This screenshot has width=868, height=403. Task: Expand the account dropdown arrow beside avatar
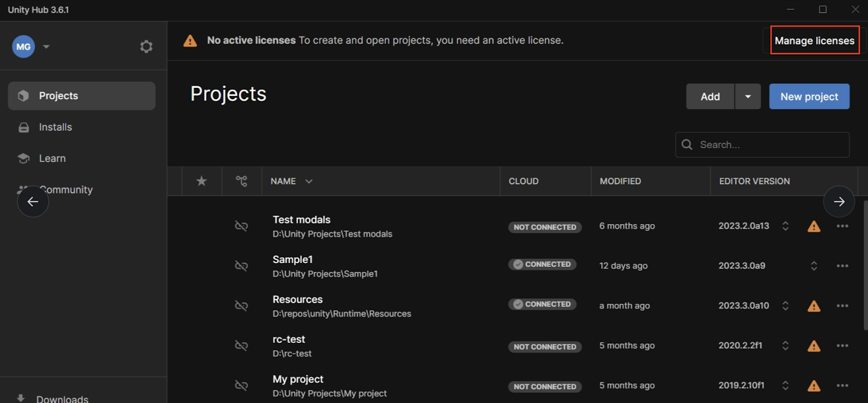(47, 47)
